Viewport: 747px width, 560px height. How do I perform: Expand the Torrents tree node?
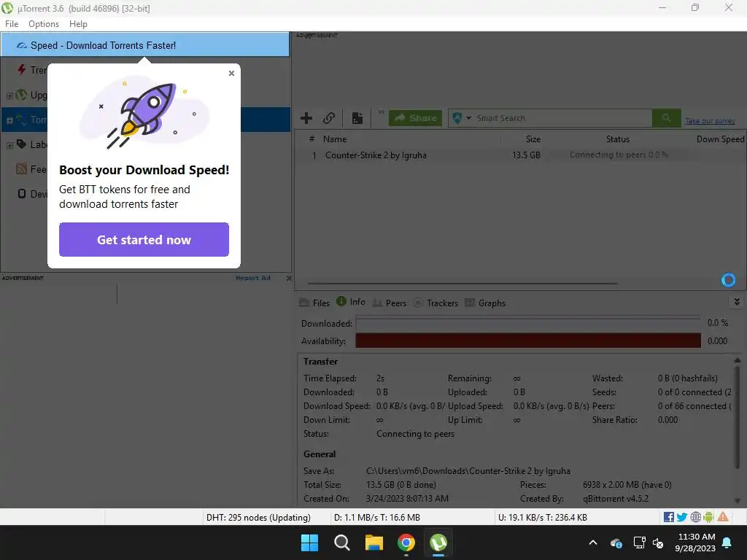(9, 120)
